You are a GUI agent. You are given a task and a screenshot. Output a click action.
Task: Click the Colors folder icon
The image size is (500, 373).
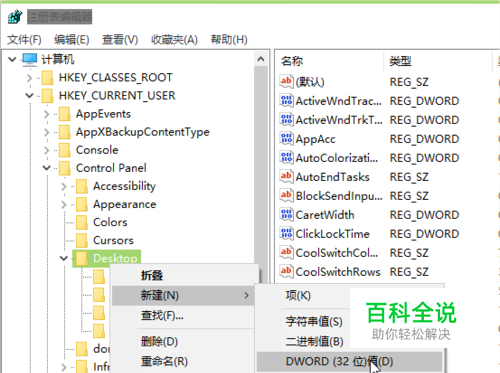[x=82, y=222]
